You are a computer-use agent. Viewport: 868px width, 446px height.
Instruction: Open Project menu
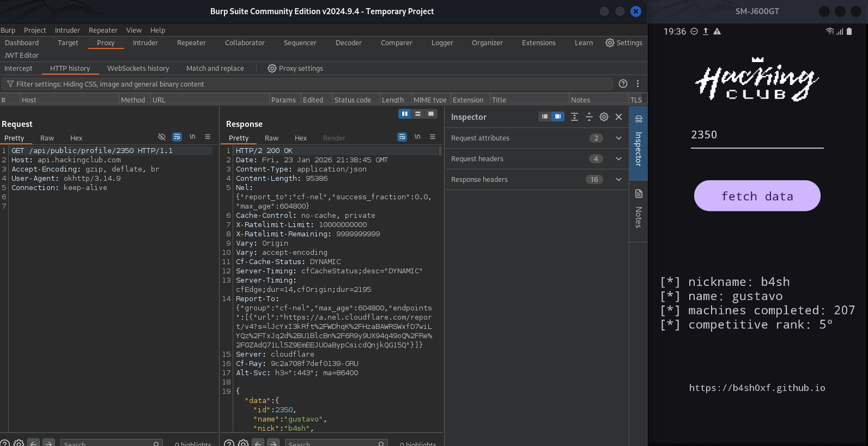click(35, 30)
